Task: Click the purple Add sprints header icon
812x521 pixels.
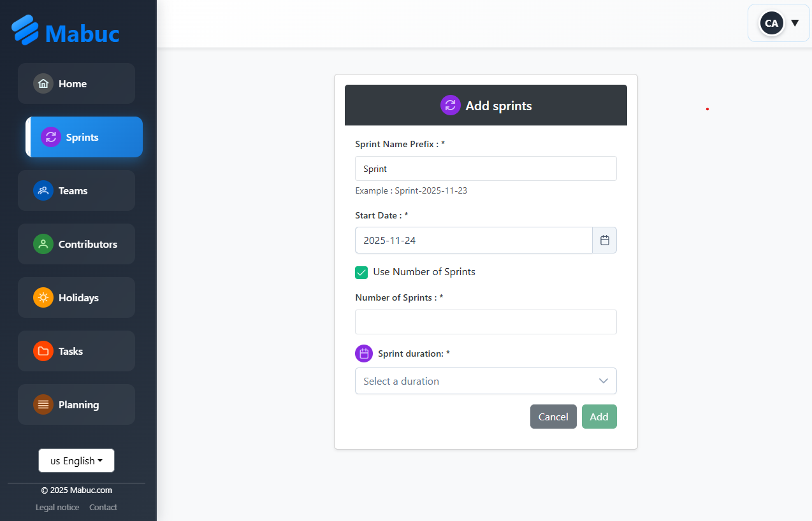Action: click(451, 105)
